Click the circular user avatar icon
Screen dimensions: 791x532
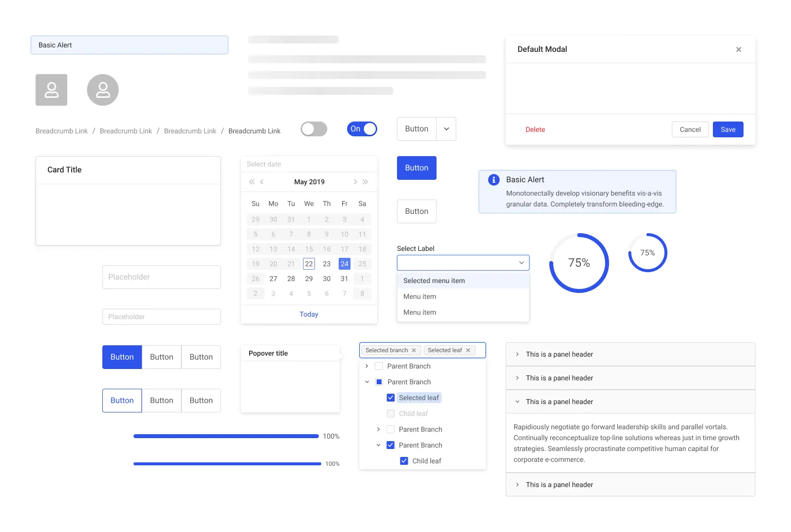point(102,89)
